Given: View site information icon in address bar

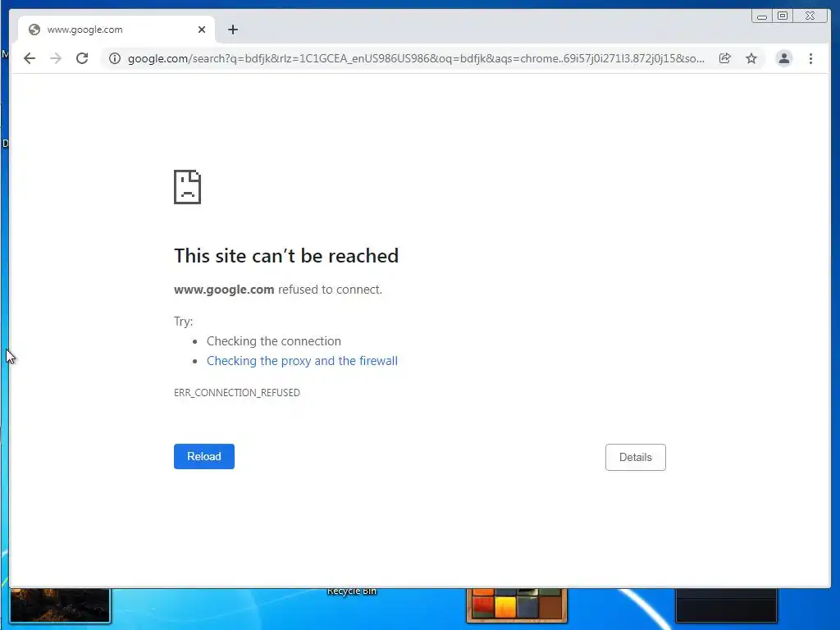Looking at the screenshot, I should [115, 58].
